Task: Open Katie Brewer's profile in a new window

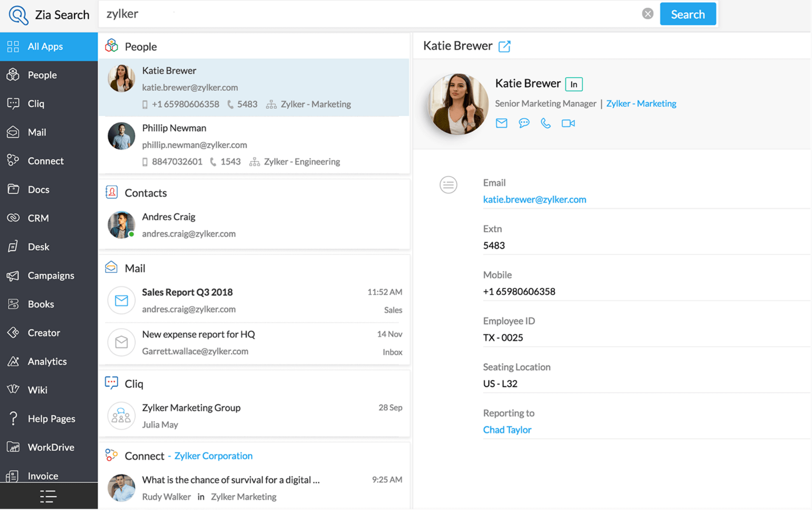Action: click(x=505, y=46)
